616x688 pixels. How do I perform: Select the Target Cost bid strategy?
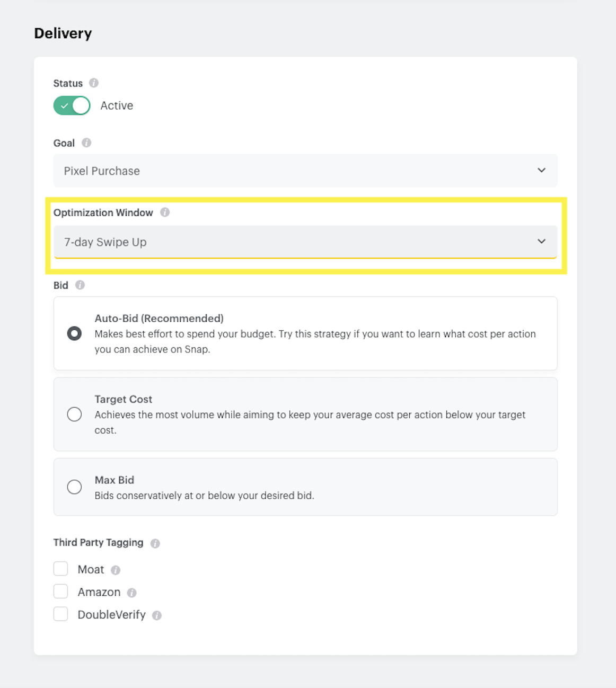[x=74, y=414]
